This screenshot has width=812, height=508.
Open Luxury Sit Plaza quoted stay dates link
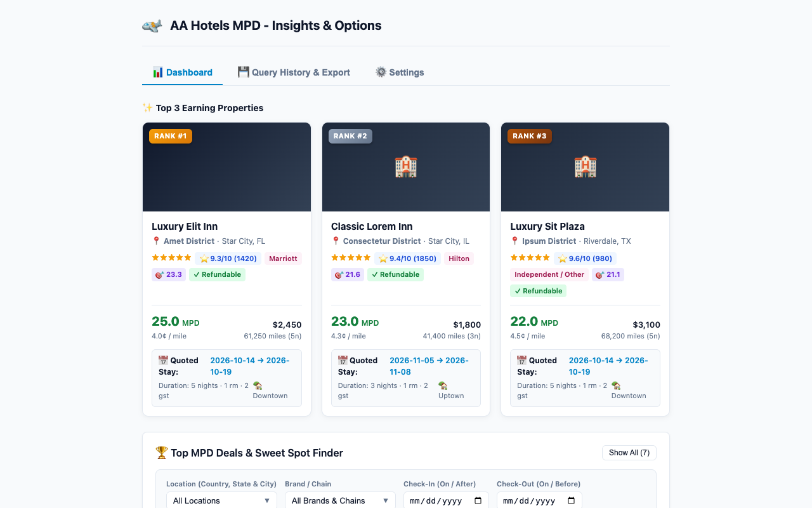[608, 366]
